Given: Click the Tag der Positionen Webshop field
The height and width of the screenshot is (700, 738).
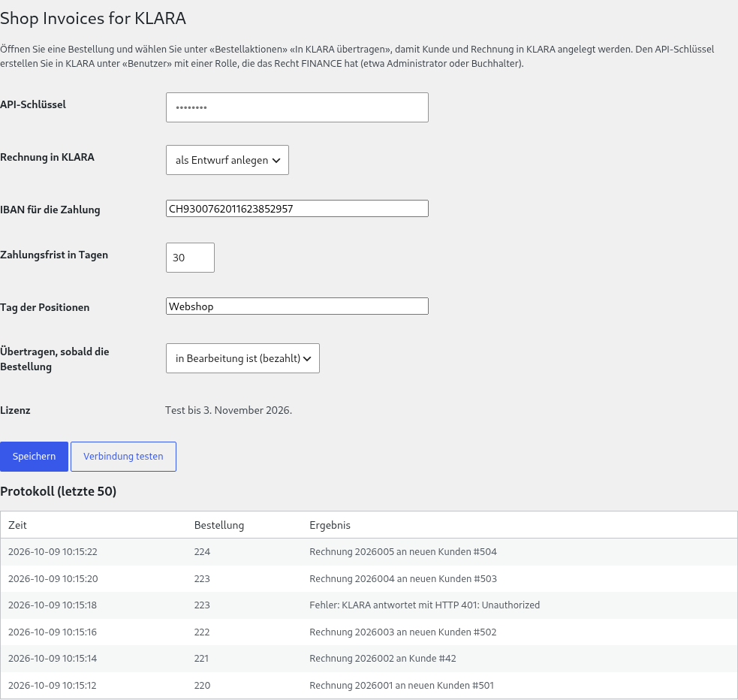Looking at the screenshot, I should [297, 306].
